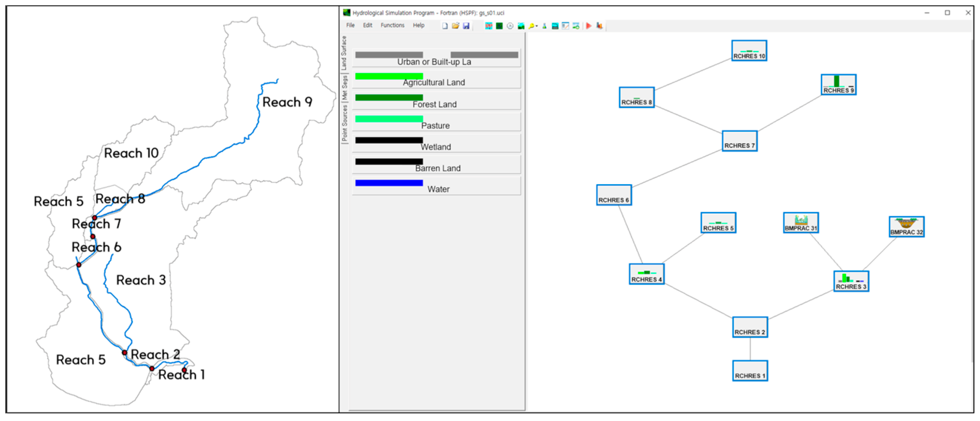Expand the yellow key icon dropdown arrow

click(537, 26)
